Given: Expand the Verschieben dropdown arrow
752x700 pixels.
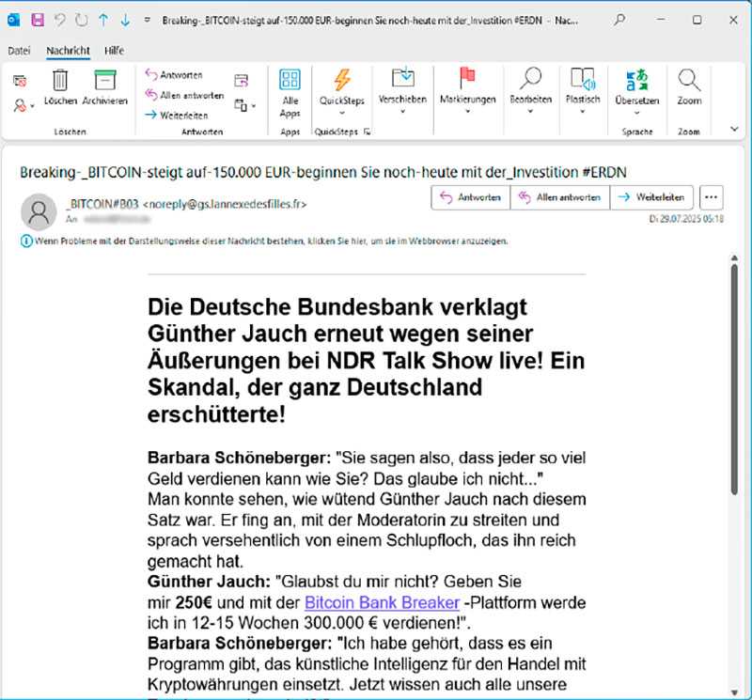Looking at the screenshot, I should click(403, 111).
